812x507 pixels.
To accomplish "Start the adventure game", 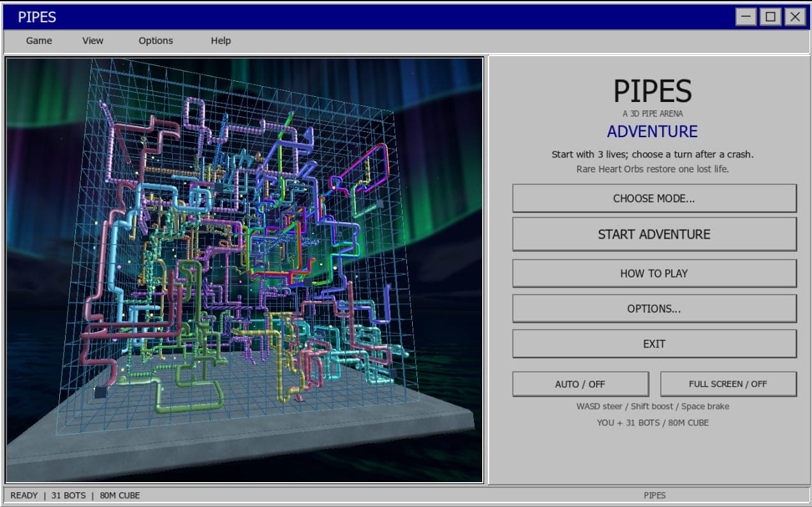I will (654, 234).
